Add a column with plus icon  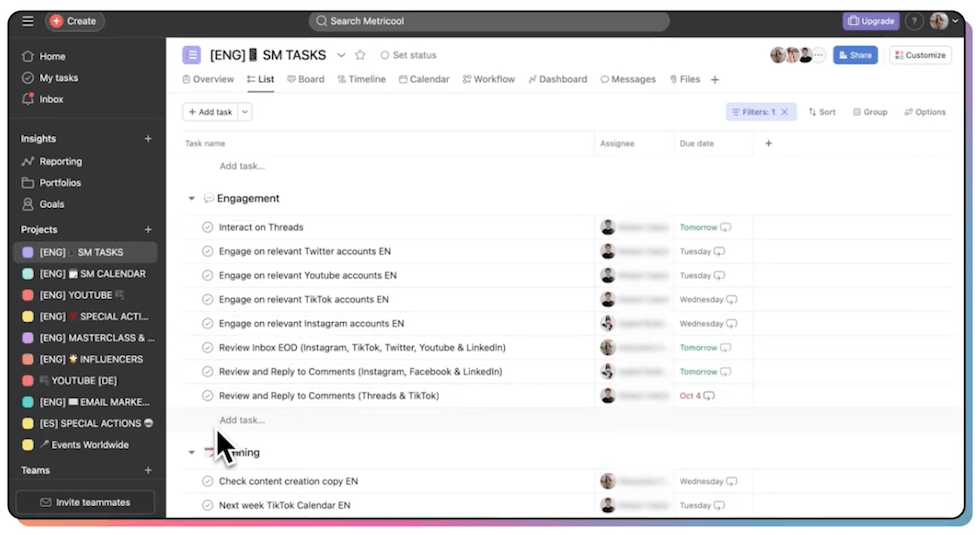769,143
